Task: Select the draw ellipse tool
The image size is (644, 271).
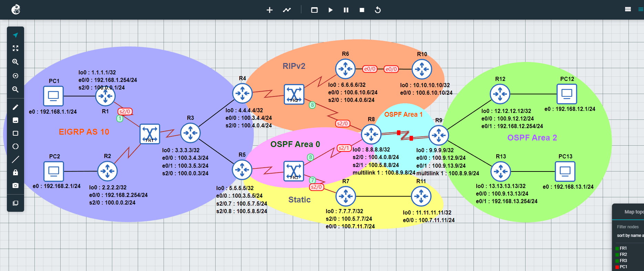Action: coord(15,146)
